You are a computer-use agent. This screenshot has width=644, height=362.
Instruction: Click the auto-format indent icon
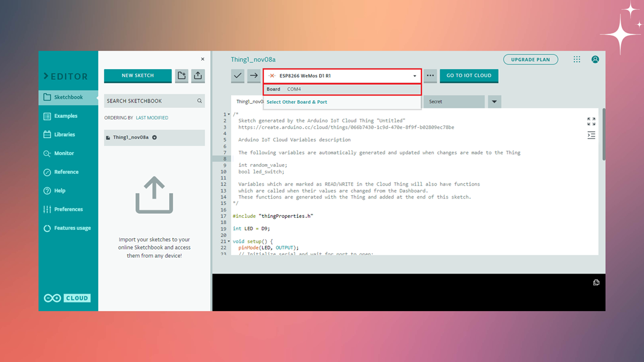(x=591, y=135)
